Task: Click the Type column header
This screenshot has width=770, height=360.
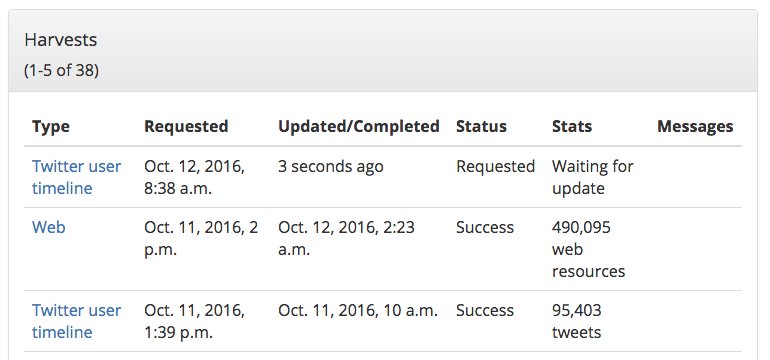Action: click(x=51, y=127)
